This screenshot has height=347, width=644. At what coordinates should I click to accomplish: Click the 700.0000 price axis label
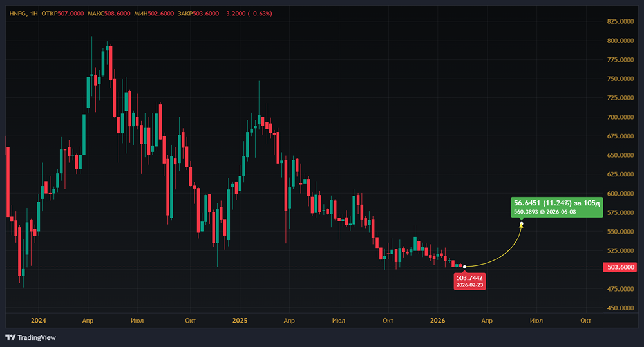tap(620, 117)
